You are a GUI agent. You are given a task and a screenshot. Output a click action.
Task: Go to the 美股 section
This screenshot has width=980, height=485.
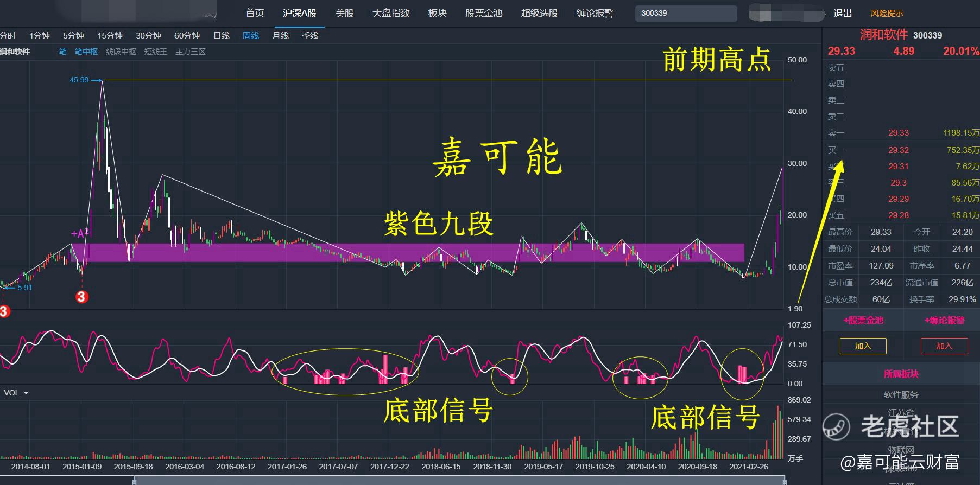coord(344,13)
